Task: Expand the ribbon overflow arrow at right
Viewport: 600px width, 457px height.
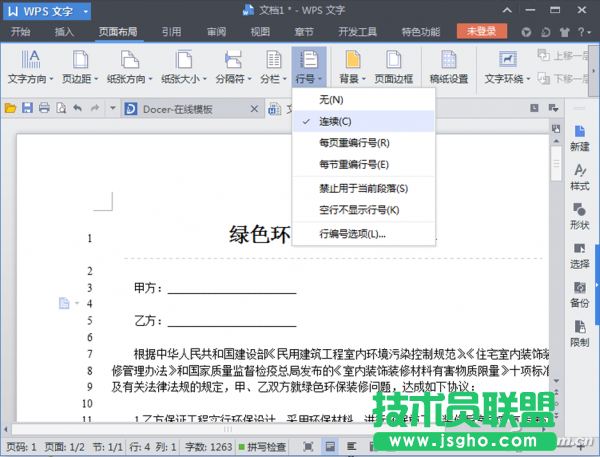Action: coord(593,70)
